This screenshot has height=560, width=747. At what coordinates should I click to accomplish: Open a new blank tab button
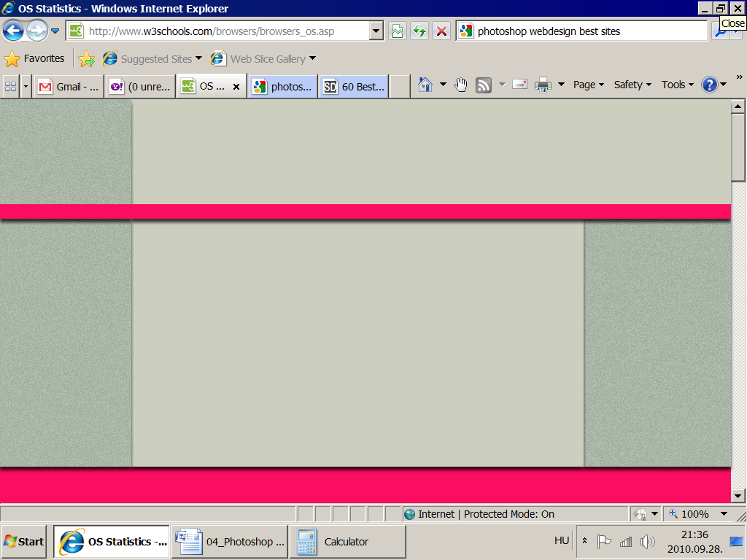[x=400, y=87]
